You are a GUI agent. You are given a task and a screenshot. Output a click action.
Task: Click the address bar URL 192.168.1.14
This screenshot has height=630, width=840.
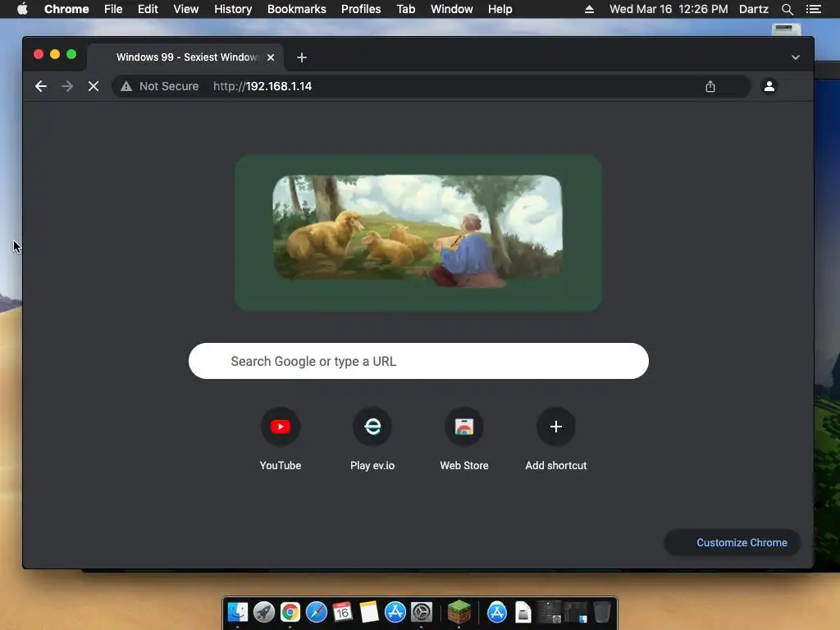262,86
